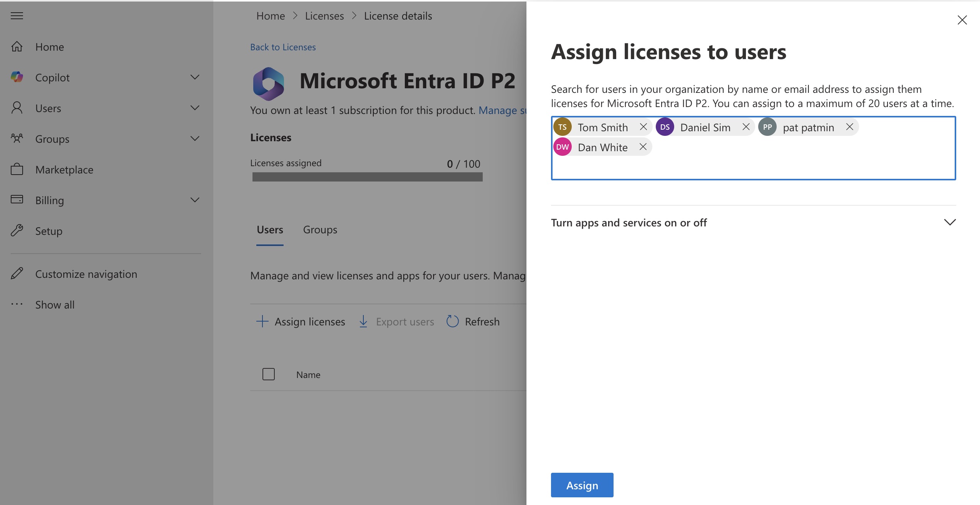Click the Billing card icon

click(x=17, y=199)
